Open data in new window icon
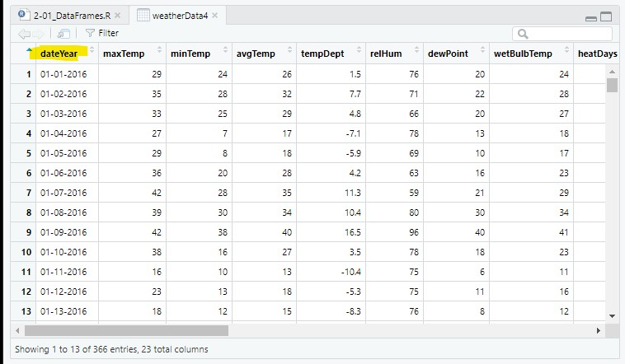625x364 pixels. click(63, 34)
